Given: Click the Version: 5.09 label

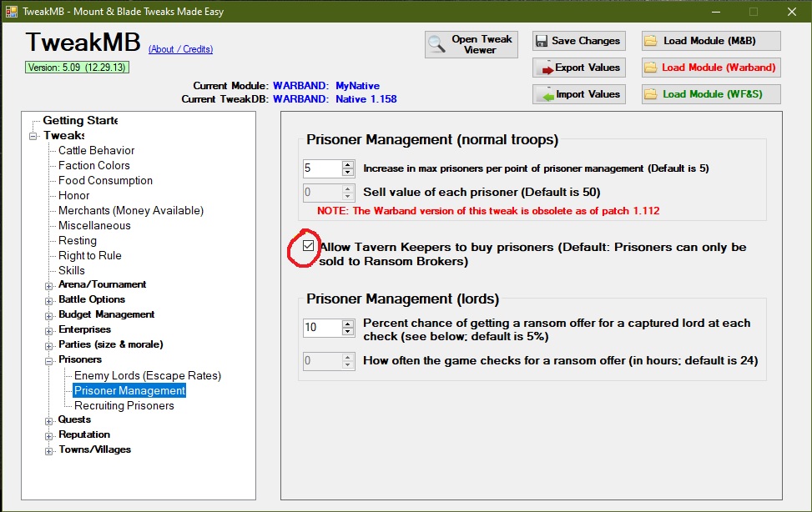Looking at the screenshot, I should click(77, 68).
